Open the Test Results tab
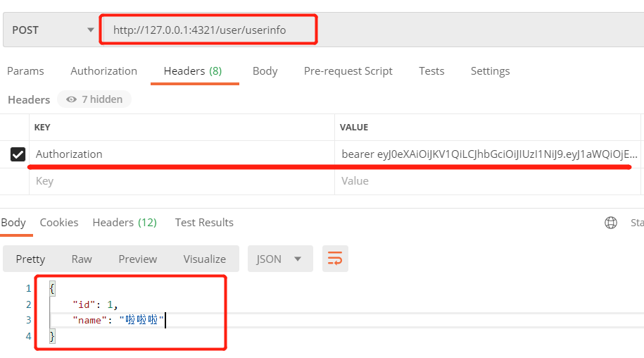The width and height of the screenshot is (644, 358). click(x=204, y=223)
